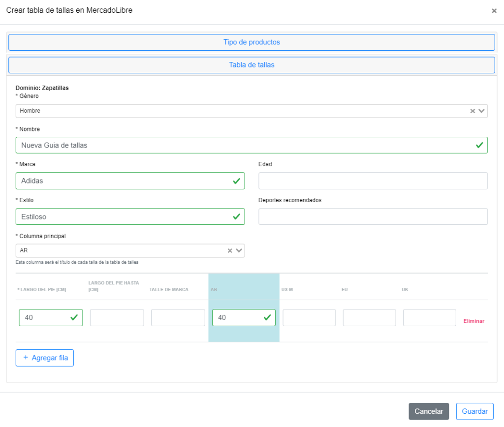Image resolution: width=504 pixels, height=427 pixels.
Task: Click the Largo del pie [CM] field with 40
Action: click(51, 317)
